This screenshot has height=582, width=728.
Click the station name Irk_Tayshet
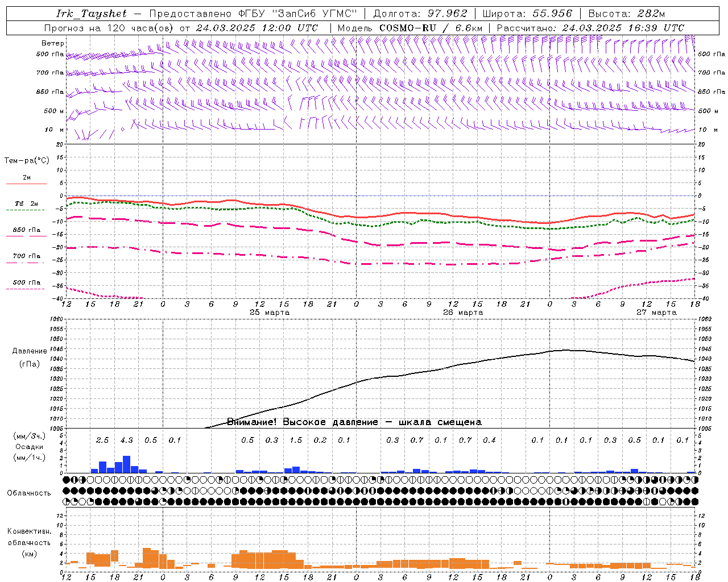click(x=92, y=14)
